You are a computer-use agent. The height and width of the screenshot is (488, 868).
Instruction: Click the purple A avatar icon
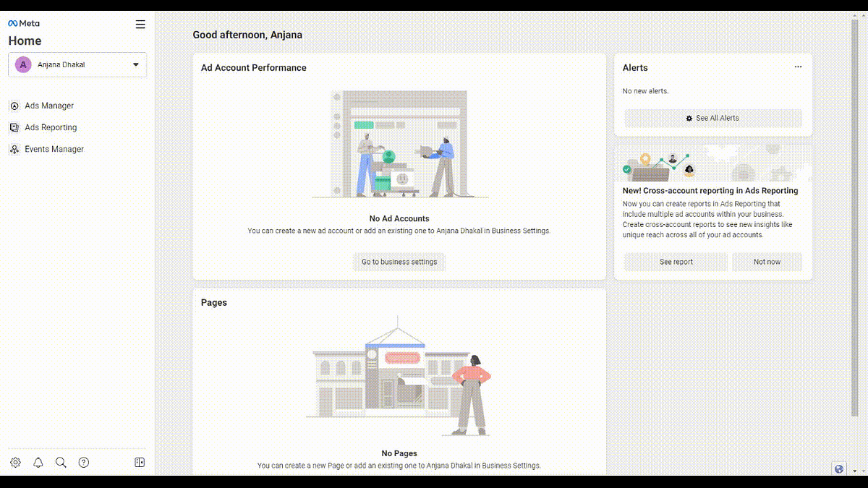tap(23, 65)
